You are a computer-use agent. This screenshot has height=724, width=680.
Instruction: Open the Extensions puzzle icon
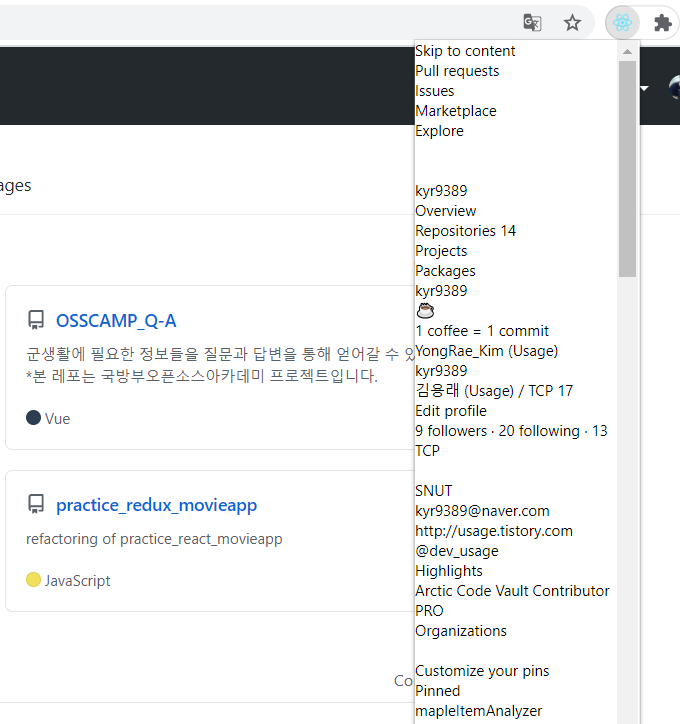662,22
